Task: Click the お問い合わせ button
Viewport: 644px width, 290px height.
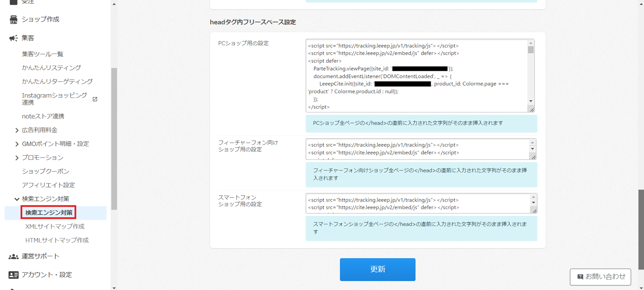Action: point(600,277)
